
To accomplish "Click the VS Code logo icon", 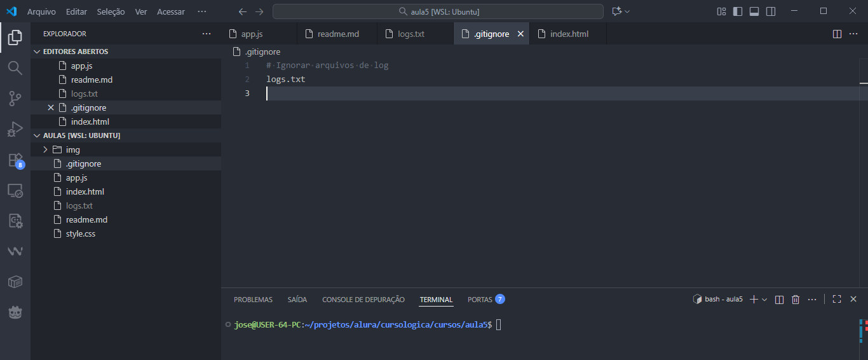I will coord(11,11).
